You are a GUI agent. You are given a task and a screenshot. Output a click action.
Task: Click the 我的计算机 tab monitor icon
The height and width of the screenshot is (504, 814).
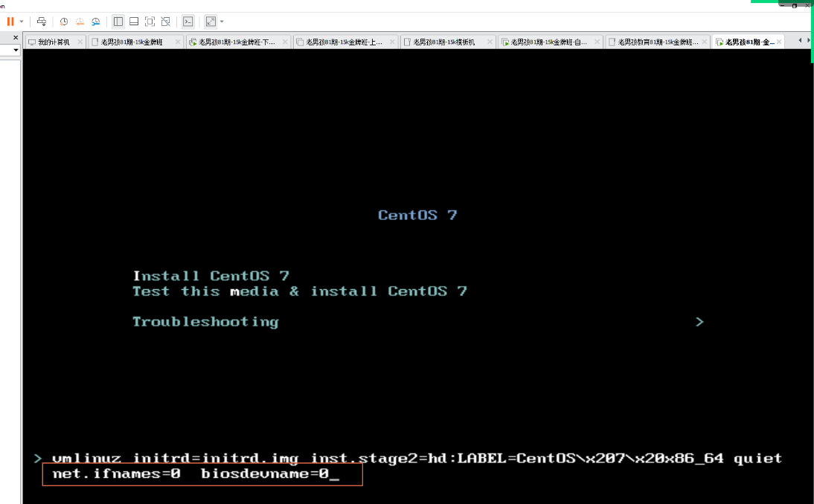pyautogui.click(x=32, y=42)
